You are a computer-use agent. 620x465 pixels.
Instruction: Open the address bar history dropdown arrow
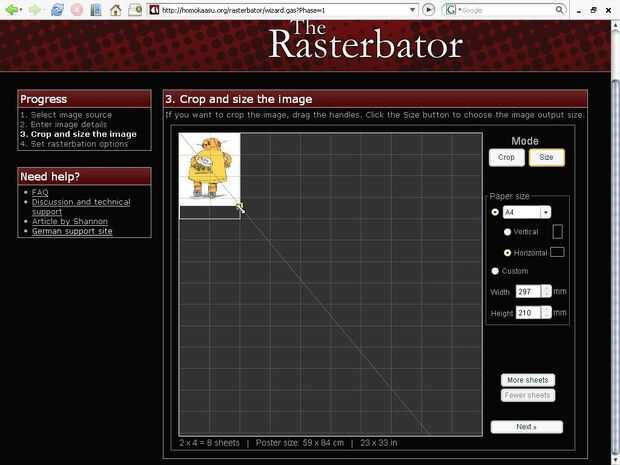[x=412, y=10]
